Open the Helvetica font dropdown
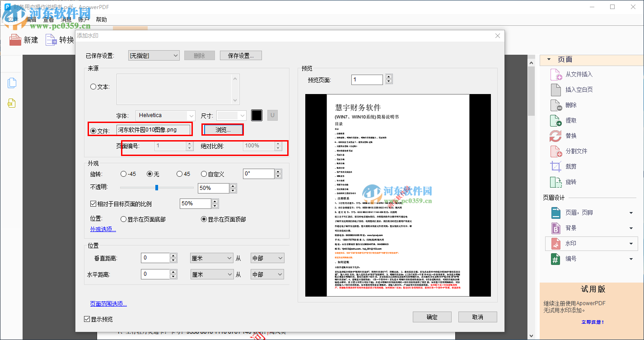Viewport: 644px width, 340px height. (165, 115)
